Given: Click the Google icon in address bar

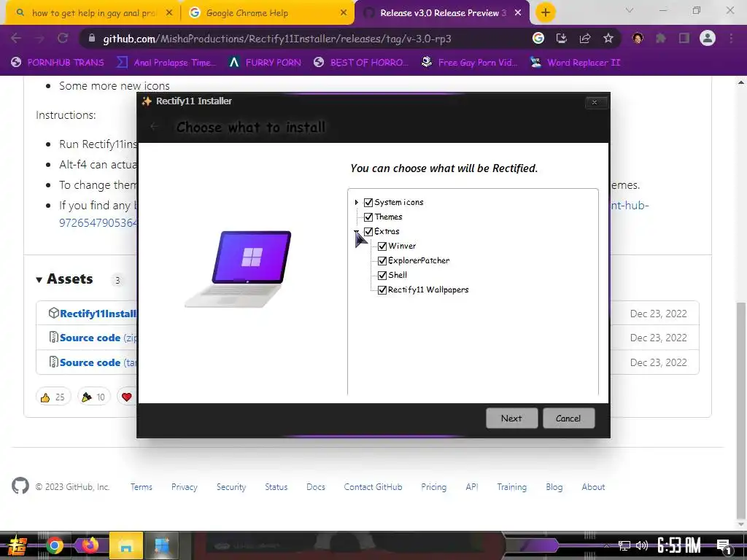Looking at the screenshot, I should pyautogui.click(x=538, y=38).
